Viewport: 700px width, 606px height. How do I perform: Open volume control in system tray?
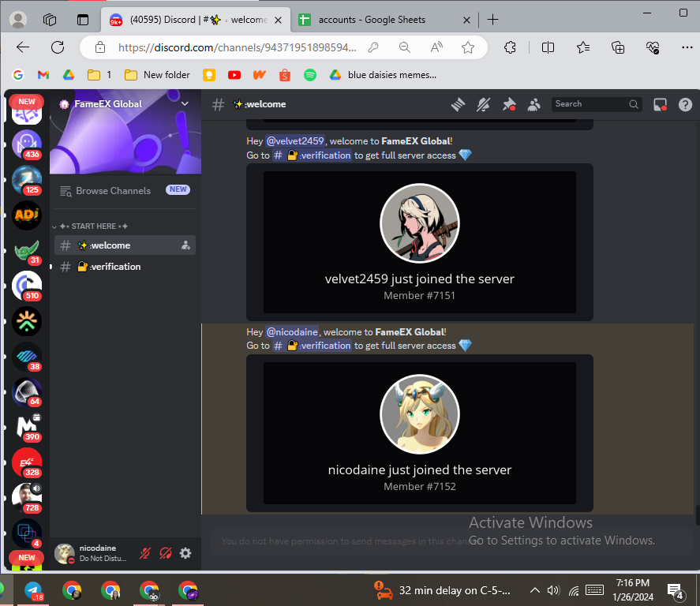553,590
